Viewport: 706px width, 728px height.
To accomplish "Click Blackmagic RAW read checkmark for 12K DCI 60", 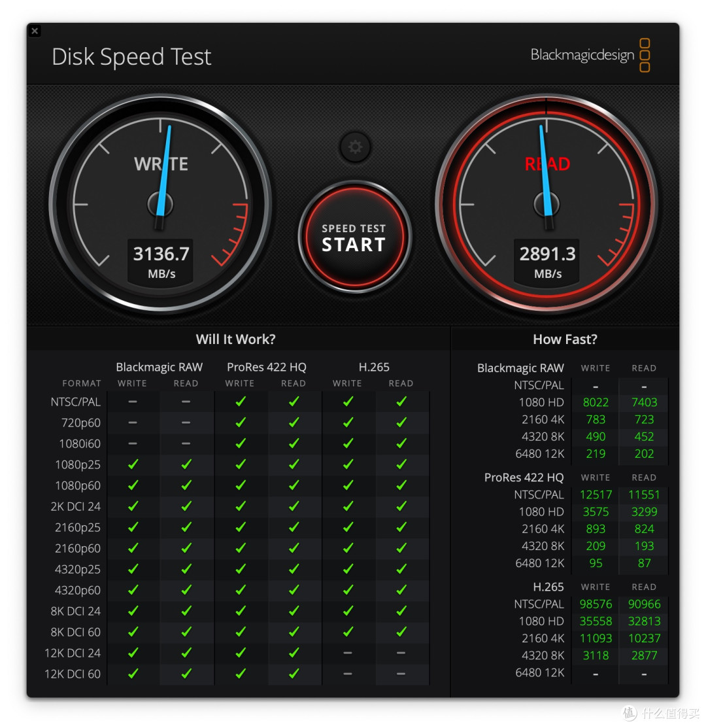I will 186,673.
